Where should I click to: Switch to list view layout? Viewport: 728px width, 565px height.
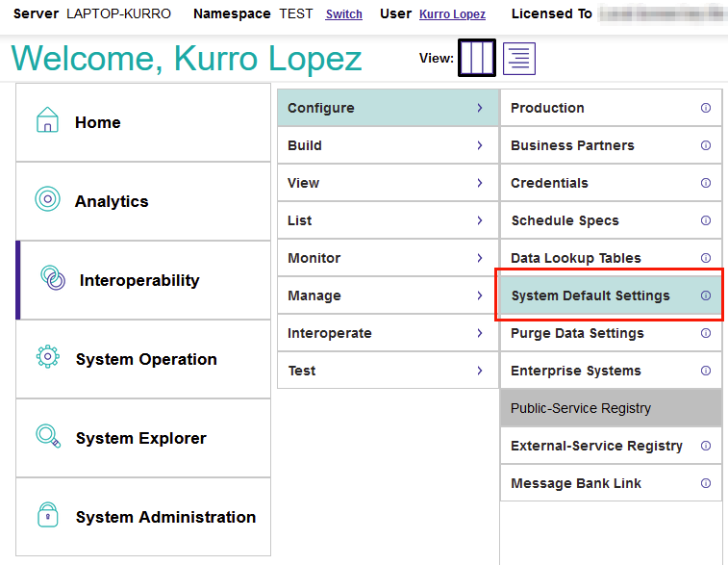click(519, 59)
